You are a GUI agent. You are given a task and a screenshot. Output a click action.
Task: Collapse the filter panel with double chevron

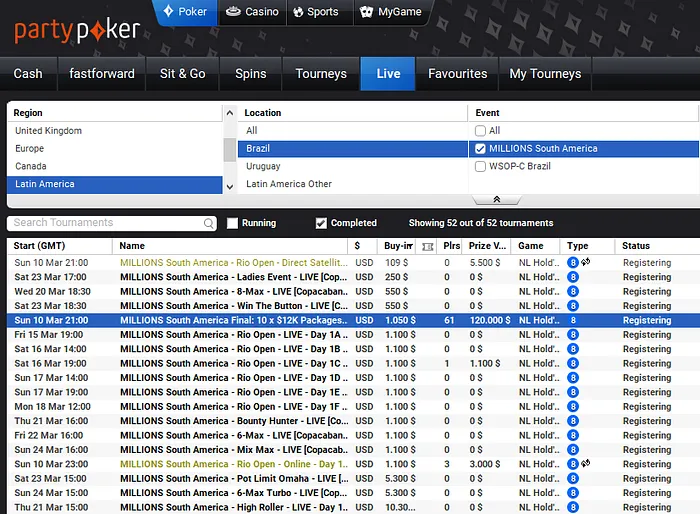496,200
